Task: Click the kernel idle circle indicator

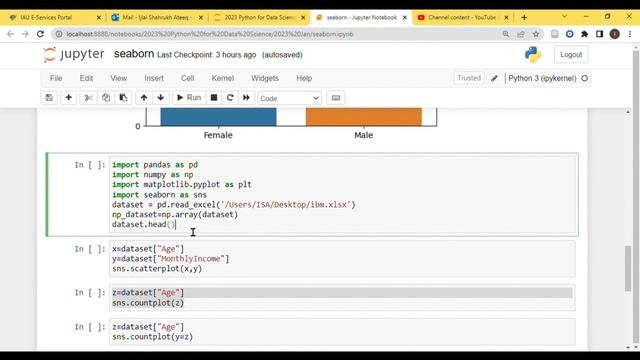Action: tap(584, 78)
